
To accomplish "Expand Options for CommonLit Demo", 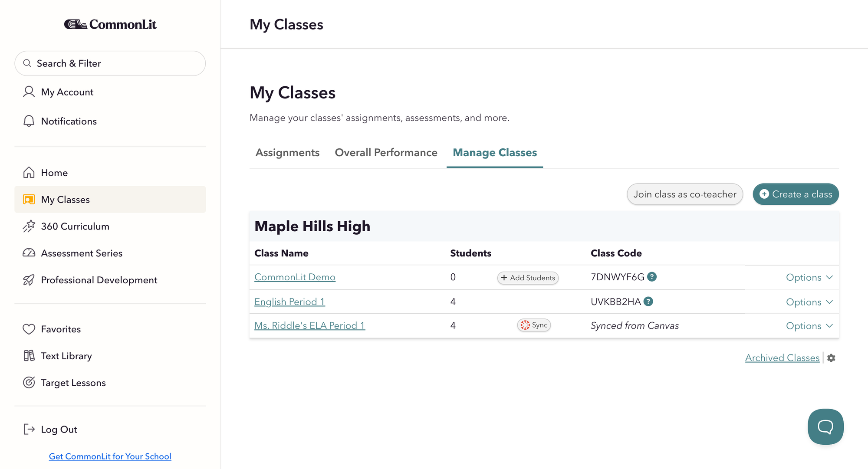I will 809,277.
